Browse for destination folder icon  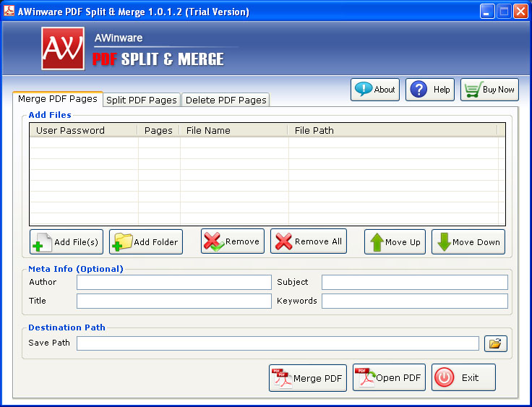coord(496,343)
